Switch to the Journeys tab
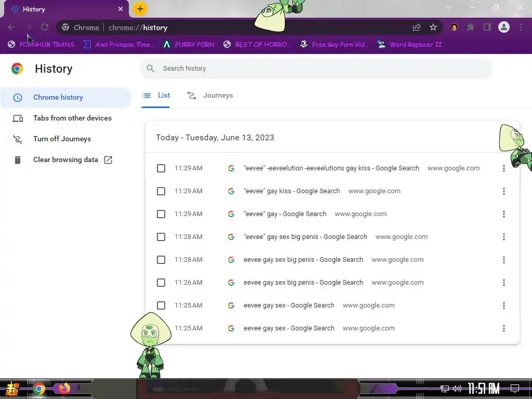 (x=210, y=96)
